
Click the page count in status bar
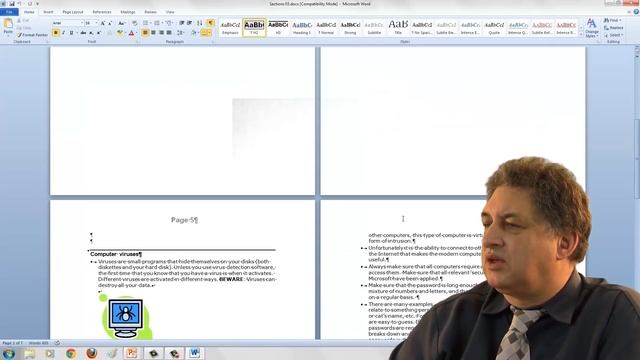[x=13, y=343]
